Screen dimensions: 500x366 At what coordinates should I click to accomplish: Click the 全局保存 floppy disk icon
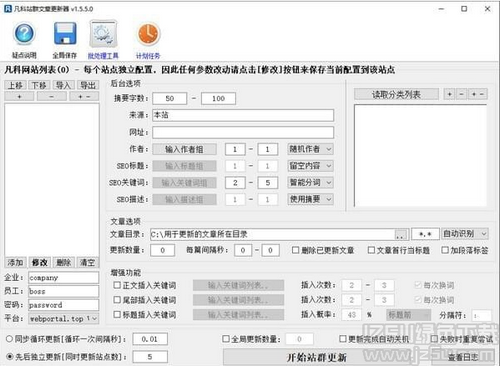tap(65, 33)
